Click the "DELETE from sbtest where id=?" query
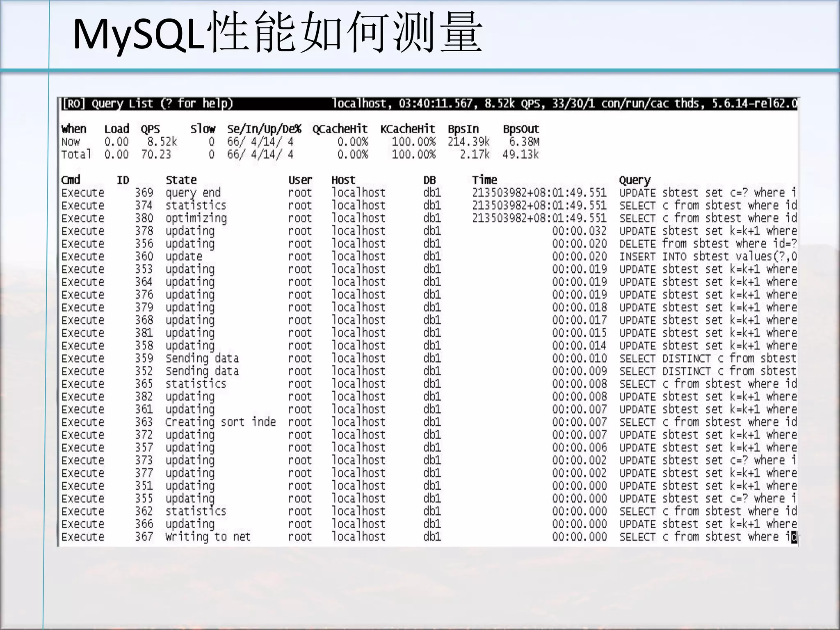Image resolution: width=840 pixels, height=630 pixels. (708, 244)
